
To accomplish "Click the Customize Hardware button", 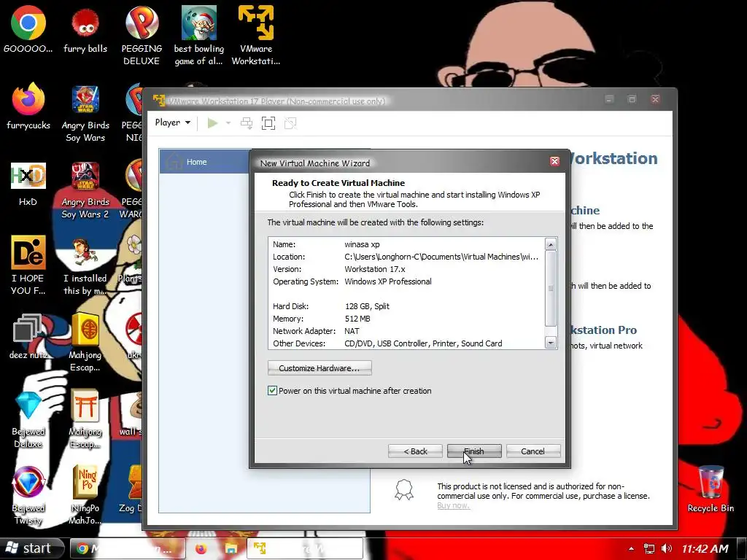I will tap(320, 368).
